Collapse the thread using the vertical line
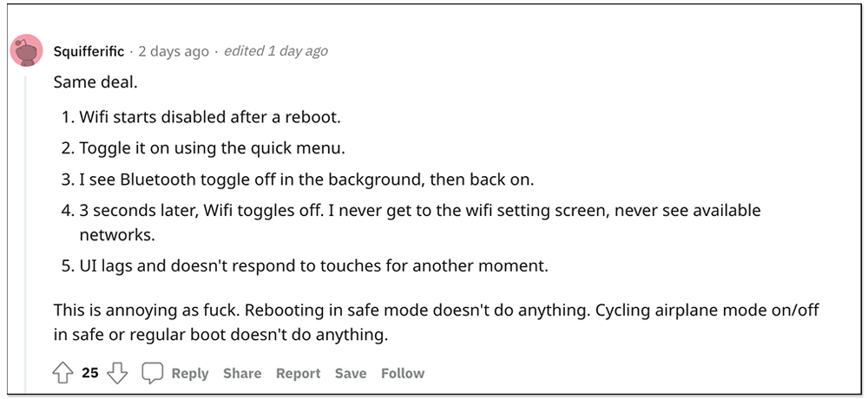This screenshot has width=868, height=399. click(x=25, y=232)
